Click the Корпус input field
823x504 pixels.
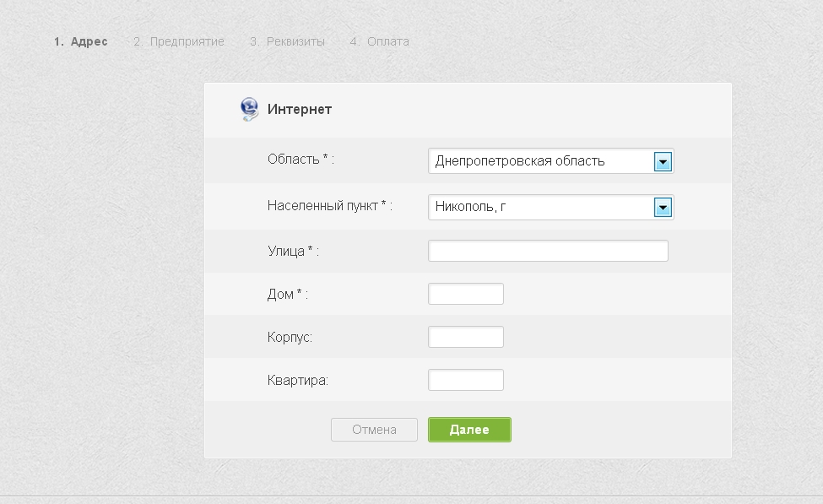coord(466,337)
